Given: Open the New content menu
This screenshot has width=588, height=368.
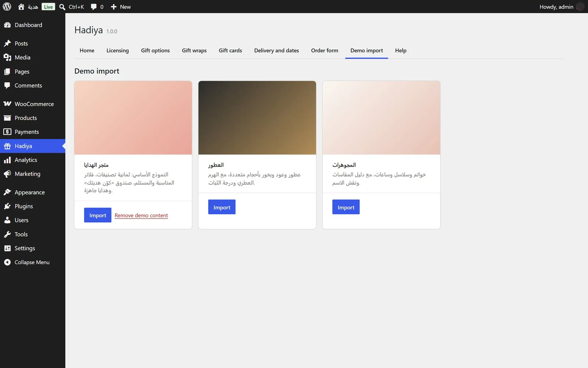Looking at the screenshot, I should (x=121, y=7).
